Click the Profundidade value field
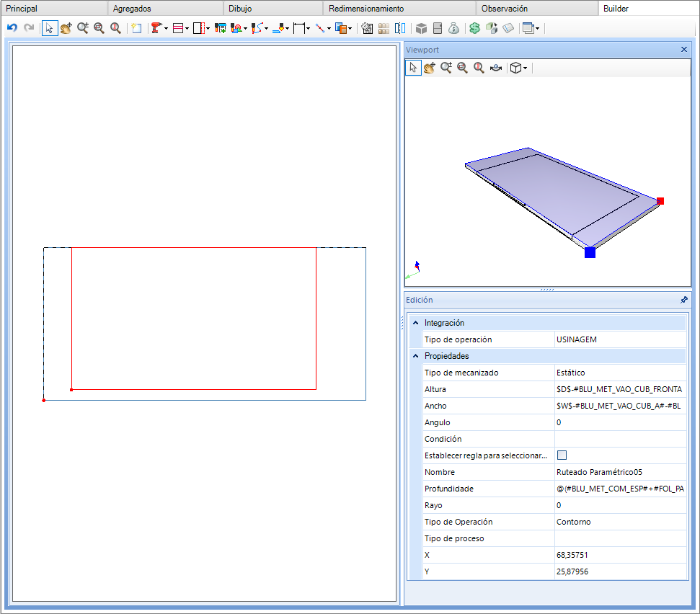 point(620,489)
